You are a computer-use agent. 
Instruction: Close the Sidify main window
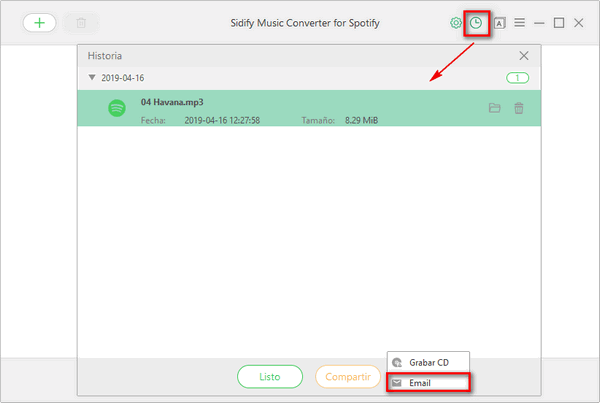pos(579,23)
